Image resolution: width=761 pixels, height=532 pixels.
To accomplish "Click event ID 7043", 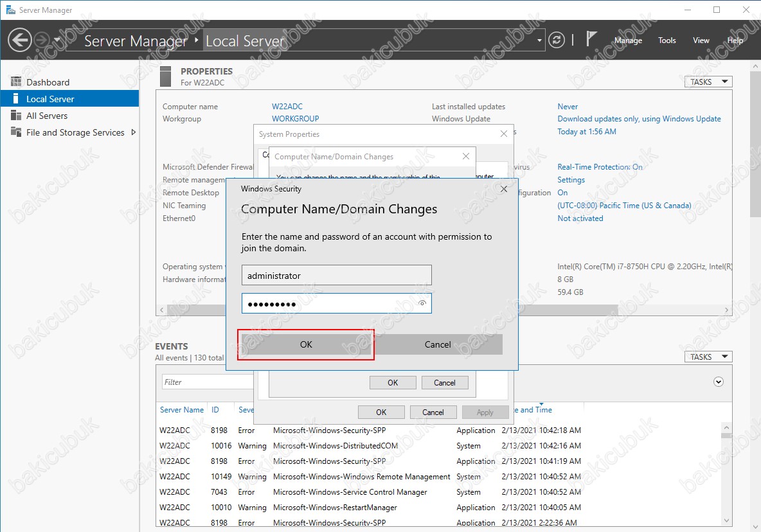I will click(x=219, y=492).
